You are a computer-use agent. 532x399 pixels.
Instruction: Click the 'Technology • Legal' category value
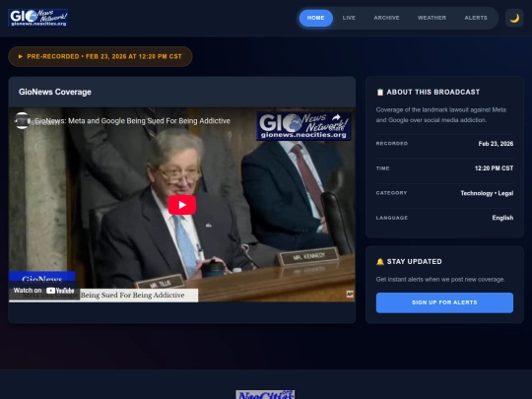point(487,193)
